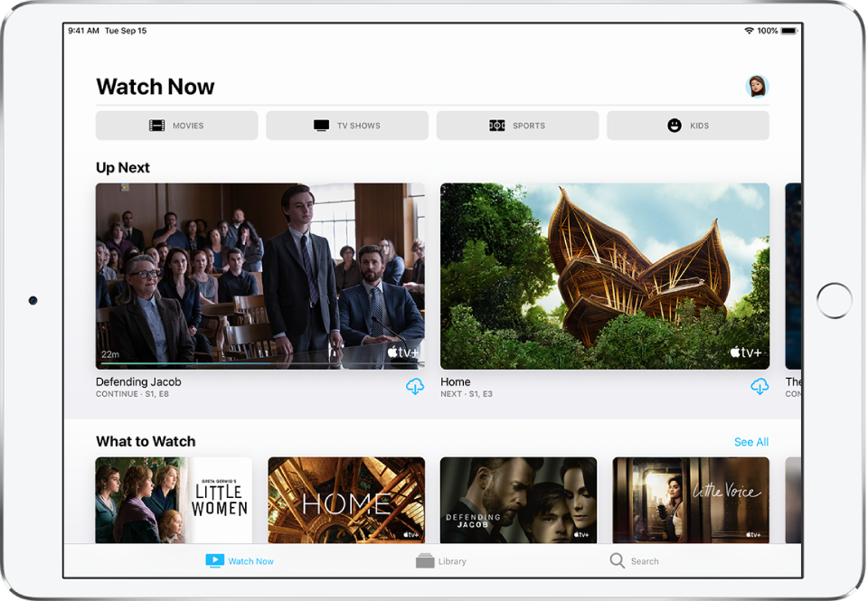Viewport: 868px width, 601px height.
Task: Click the 9:41 AM clock in status bar
Action: pos(83,31)
